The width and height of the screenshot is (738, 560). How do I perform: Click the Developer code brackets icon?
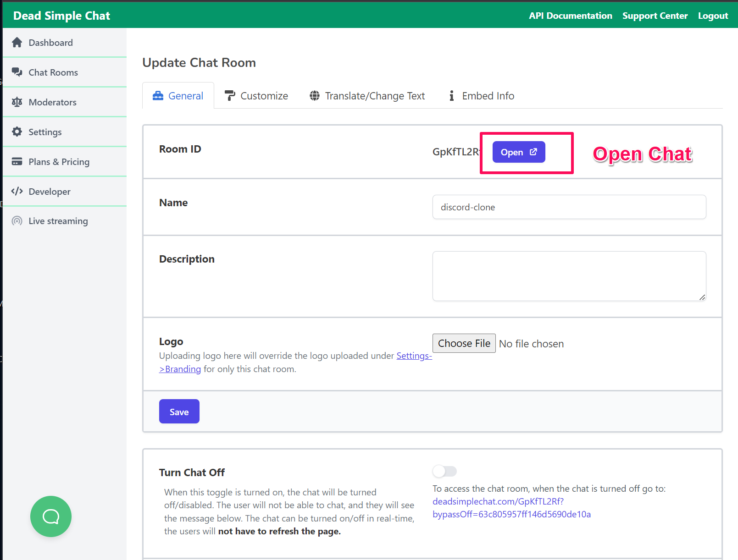pos(17,191)
